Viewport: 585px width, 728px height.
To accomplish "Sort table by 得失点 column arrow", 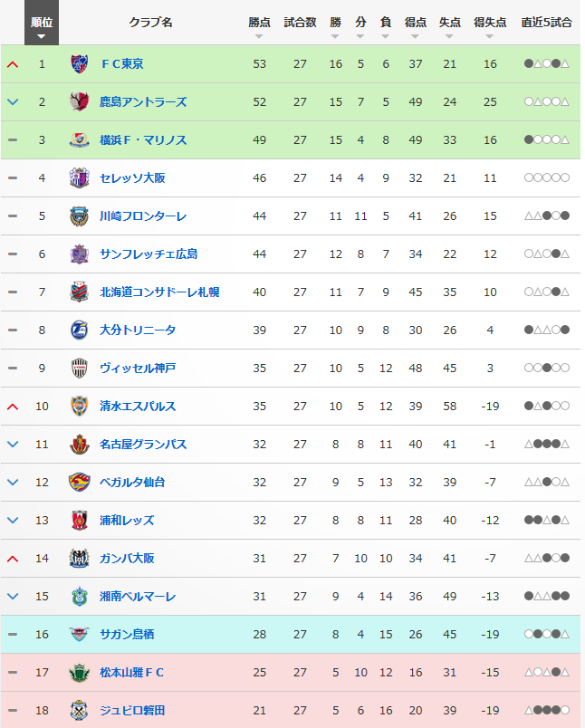I will pos(489,37).
